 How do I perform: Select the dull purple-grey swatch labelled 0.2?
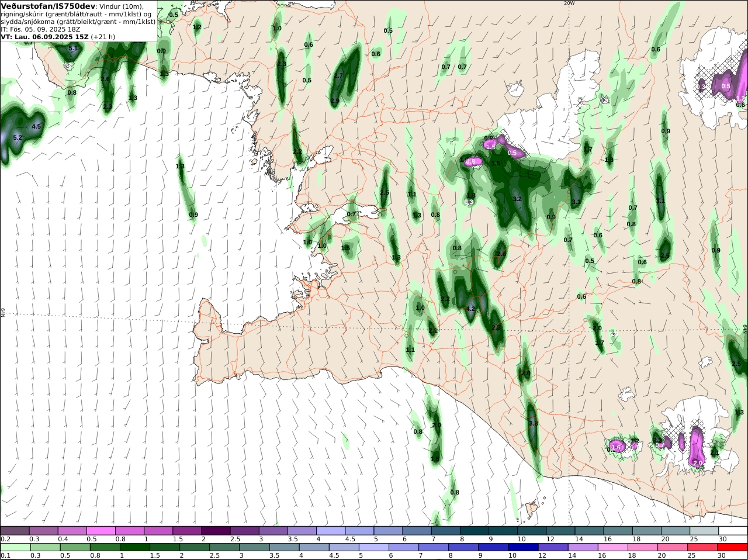15,530
